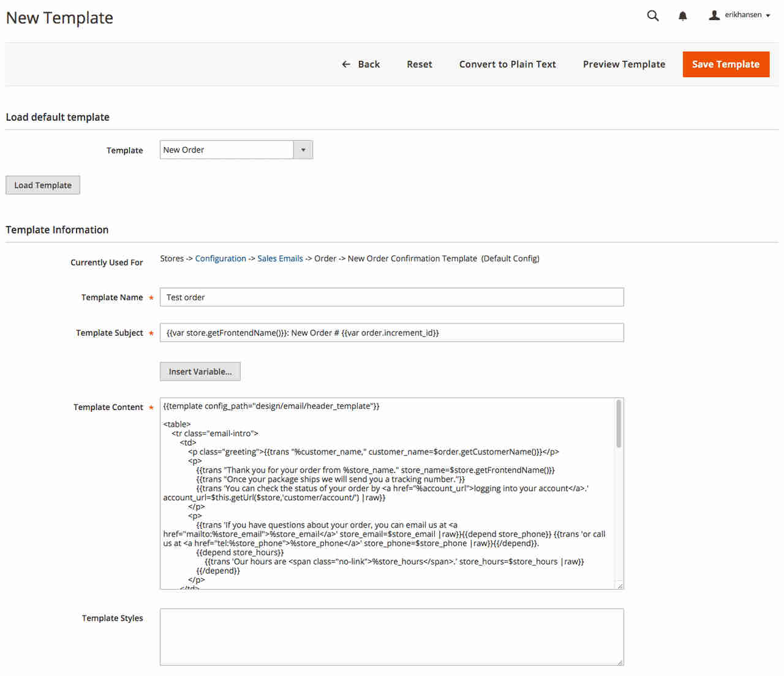784x676 pixels.
Task: Click Convert to Plain Text
Action: [508, 64]
